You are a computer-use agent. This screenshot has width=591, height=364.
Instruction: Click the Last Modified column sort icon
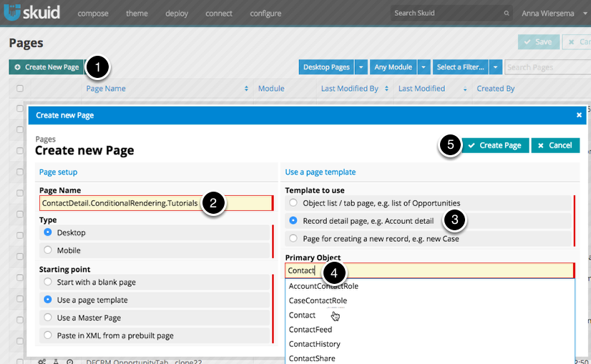[464, 89]
